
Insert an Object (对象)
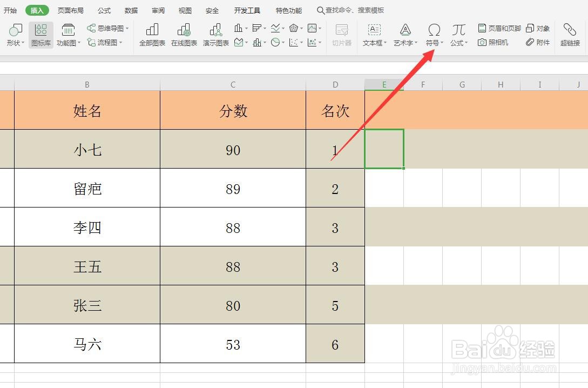pyautogui.click(x=538, y=28)
